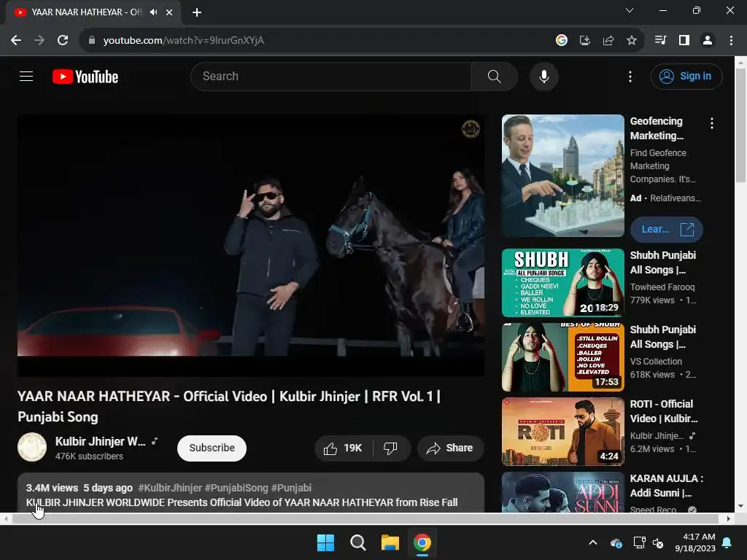The width and height of the screenshot is (747, 560).
Task: Open media controls in Chrome toolbar
Action: [x=660, y=41]
